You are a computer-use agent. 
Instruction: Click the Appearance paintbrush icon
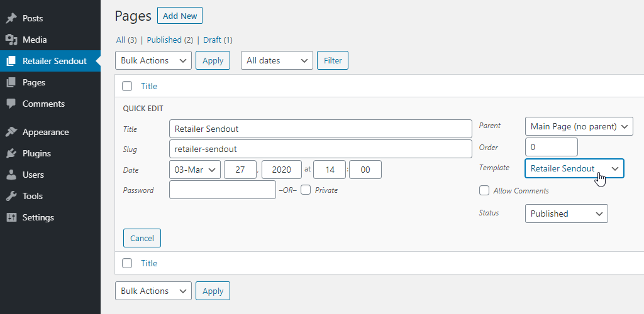click(x=11, y=132)
